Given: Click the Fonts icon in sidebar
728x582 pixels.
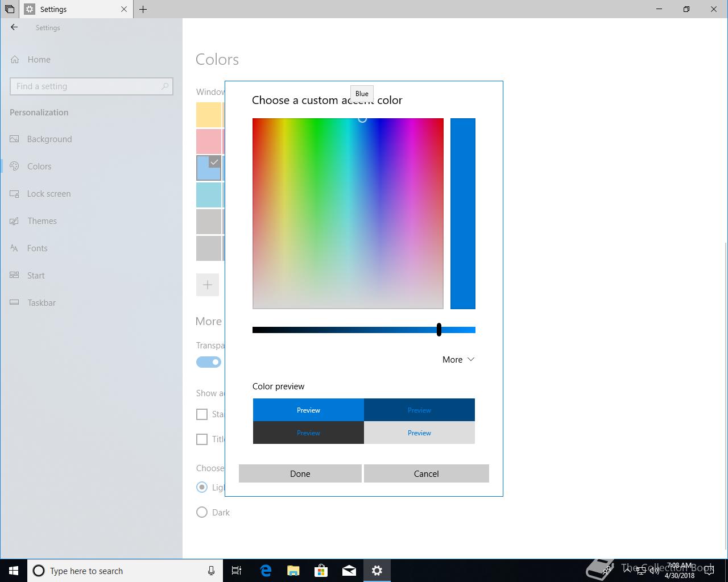Looking at the screenshot, I should 15,248.
